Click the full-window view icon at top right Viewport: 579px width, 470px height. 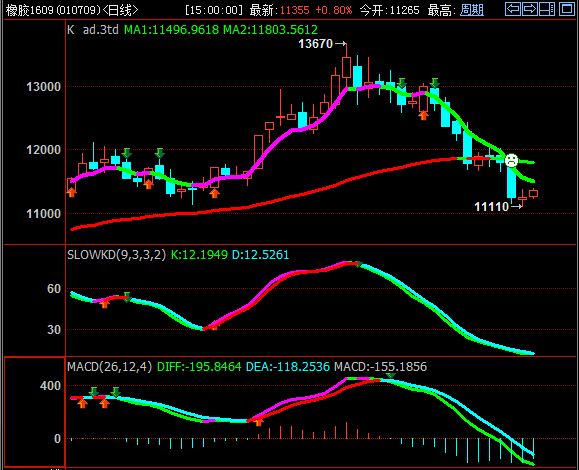567,9
